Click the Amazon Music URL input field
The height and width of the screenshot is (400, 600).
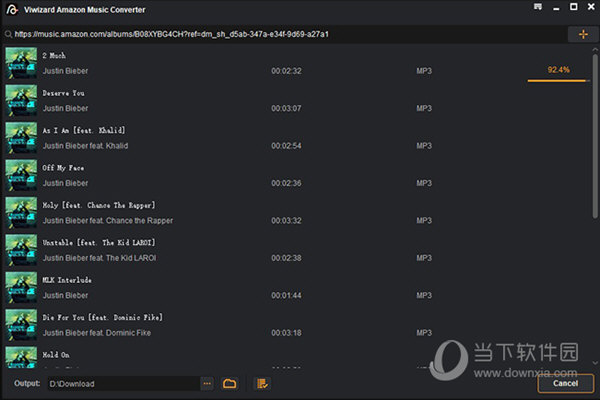(285, 34)
